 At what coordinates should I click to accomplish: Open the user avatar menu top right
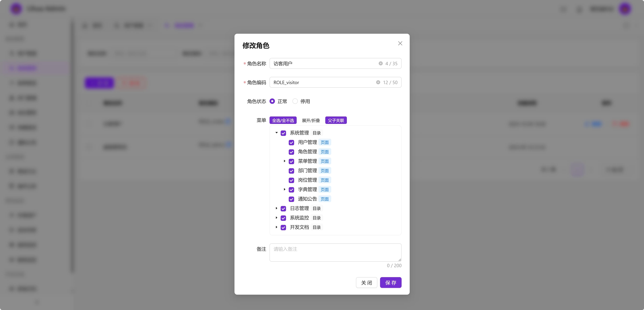pos(625,9)
